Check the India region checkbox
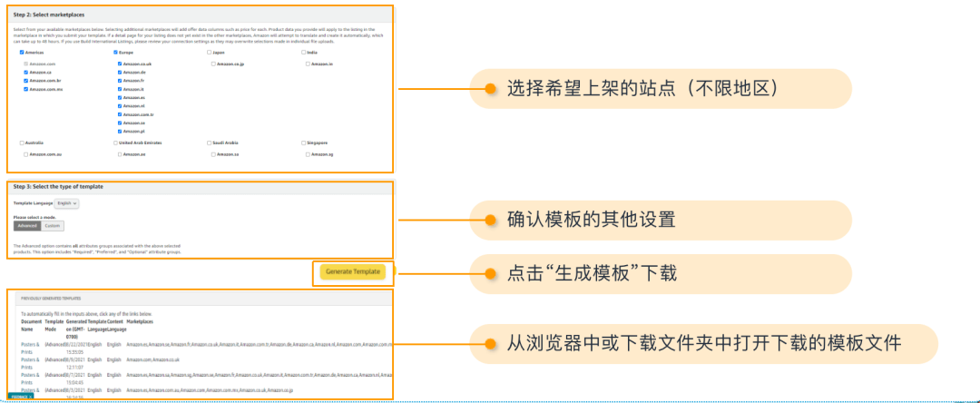 tap(303, 53)
